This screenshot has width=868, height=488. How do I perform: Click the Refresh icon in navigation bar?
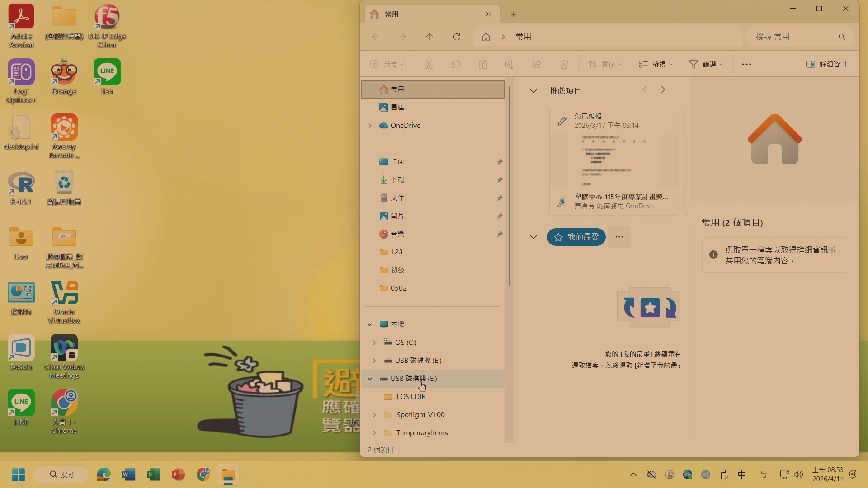[x=457, y=37]
